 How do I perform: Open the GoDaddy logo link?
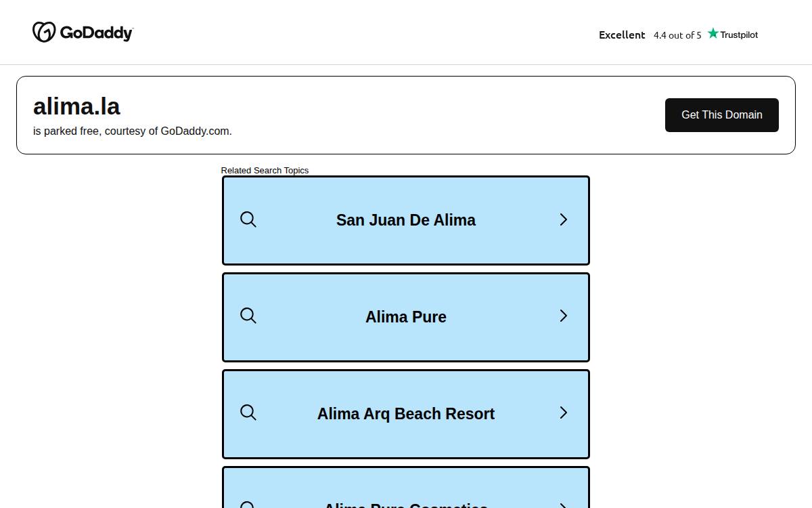(x=83, y=32)
